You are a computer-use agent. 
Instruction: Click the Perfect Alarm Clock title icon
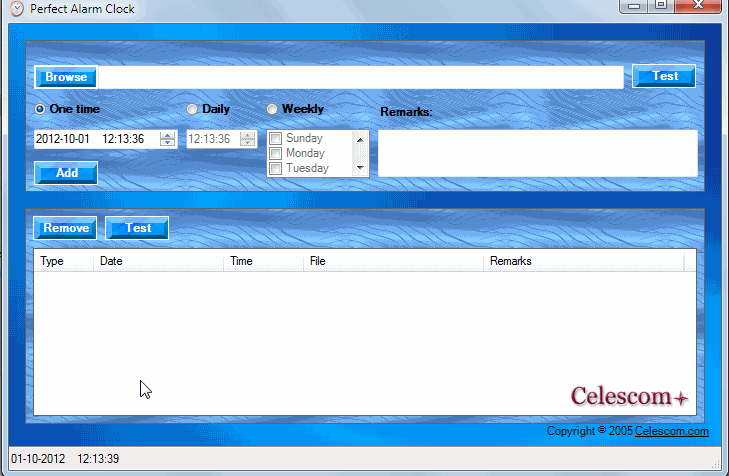point(17,8)
